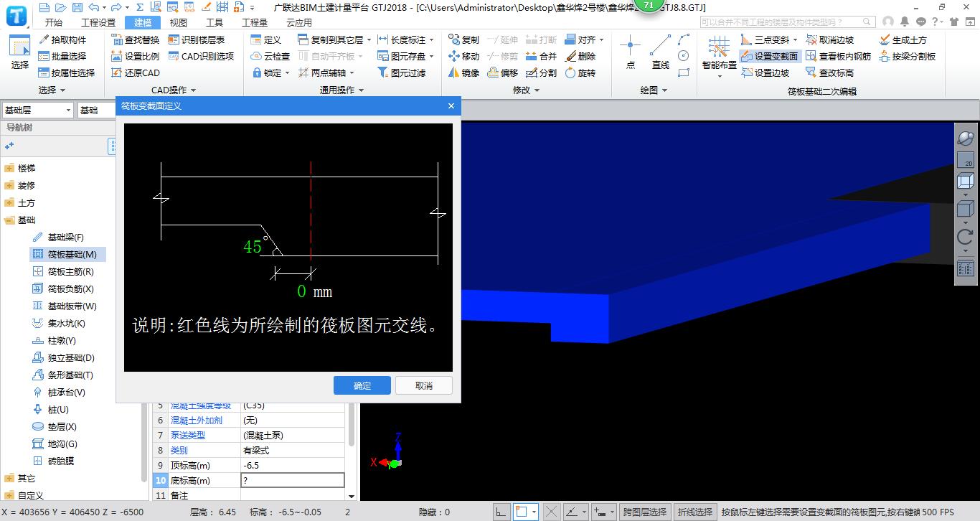The width and height of the screenshot is (980, 521).
Task: Click 设置变截面 tool
Action: pyautogui.click(x=769, y=56)
